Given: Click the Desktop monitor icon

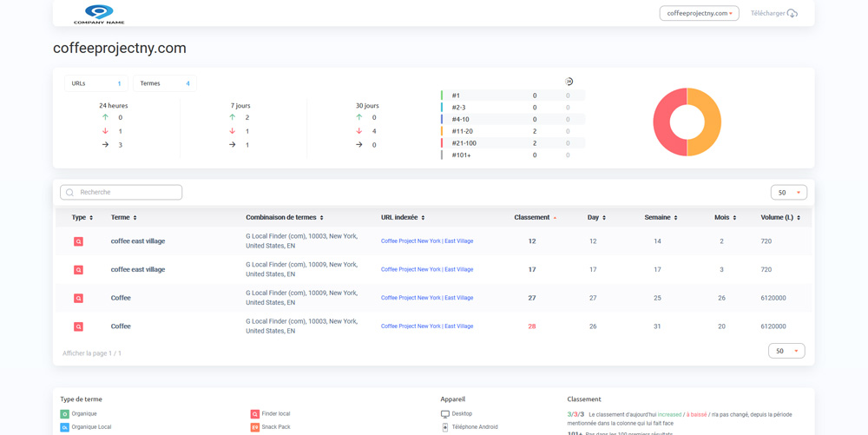Looking at the screenshot, I should [x=445, y=414].
